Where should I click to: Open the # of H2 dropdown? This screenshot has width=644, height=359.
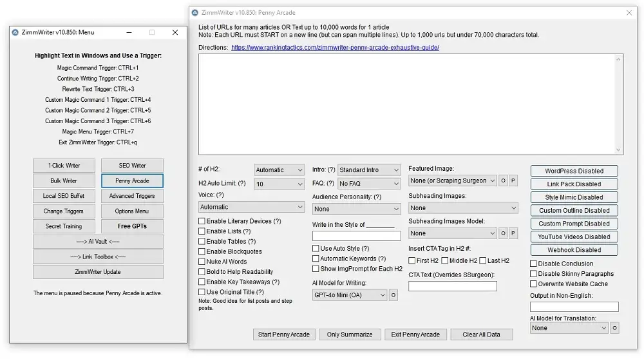point(279,170)
